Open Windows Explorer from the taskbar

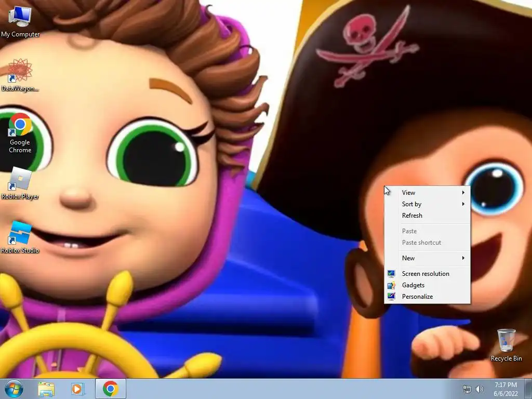(x=46, y=389)
